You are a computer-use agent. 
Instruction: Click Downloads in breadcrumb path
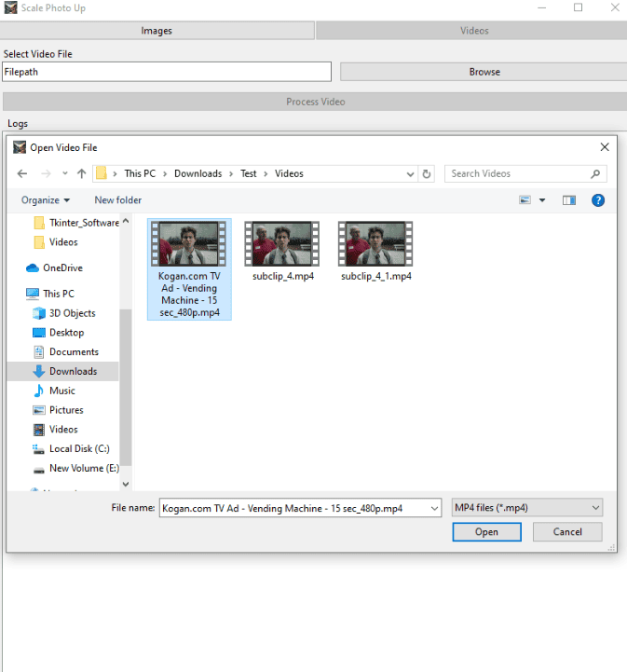coord(198,173)
